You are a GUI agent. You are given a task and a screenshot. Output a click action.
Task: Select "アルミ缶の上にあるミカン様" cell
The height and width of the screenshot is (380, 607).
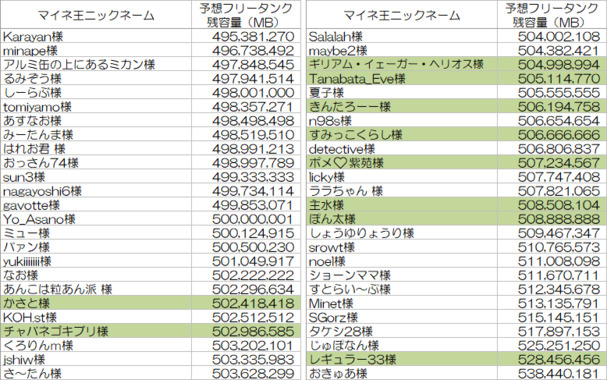tap(96, 65)
